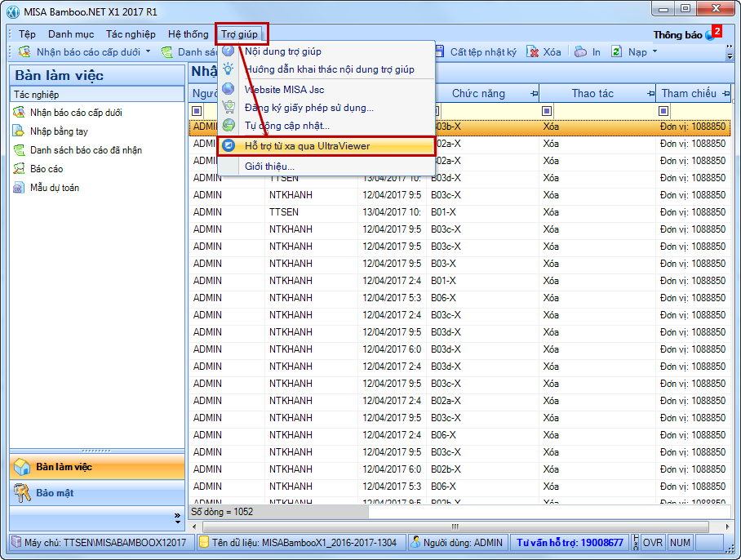
Task: Click the Tự động cập nhật update icon
Action: 229,125
